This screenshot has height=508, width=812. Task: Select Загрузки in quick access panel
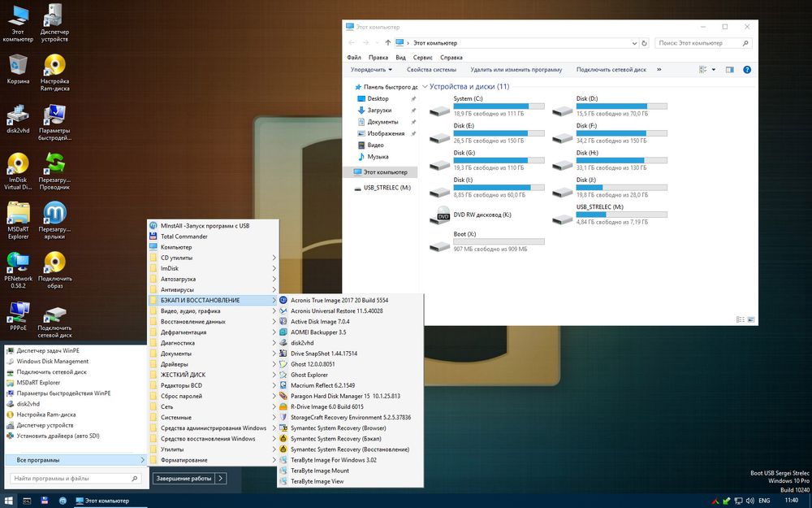click(x=379, y=110)
